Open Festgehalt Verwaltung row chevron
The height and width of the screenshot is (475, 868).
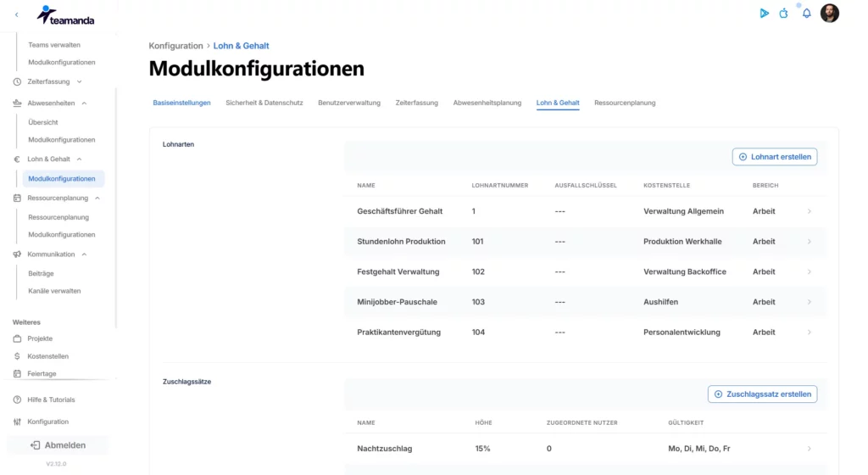coord(810,271)
